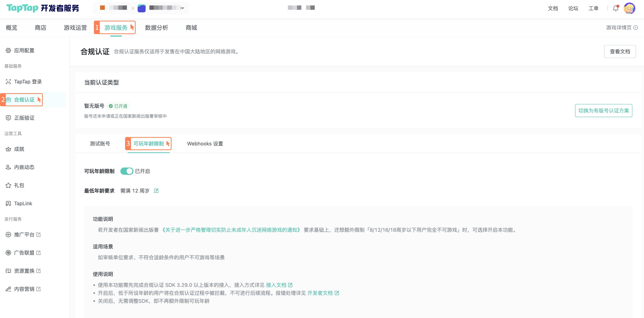
Task: Click the 应用配置 gear icon
Action: click(x=8, y=51)
